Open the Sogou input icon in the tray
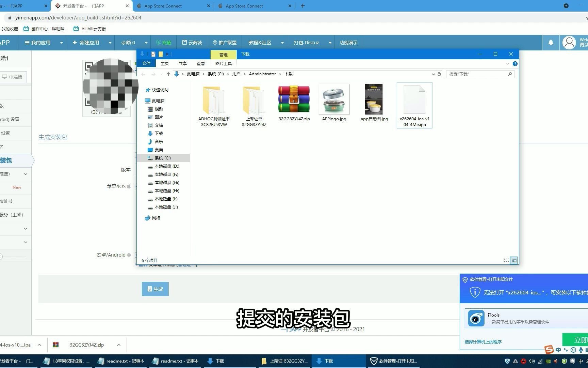The width and height of the screenshot is (588, 368). coord(549,349)
